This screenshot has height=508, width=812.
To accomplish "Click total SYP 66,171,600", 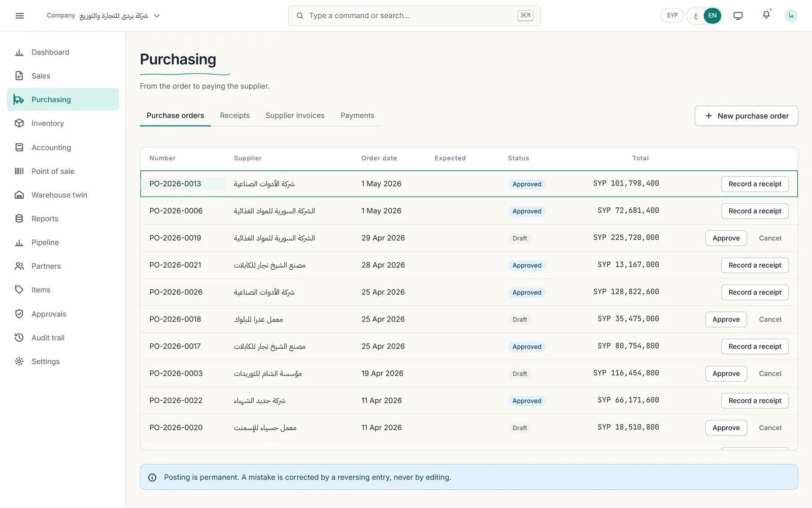I will (628, 400).
